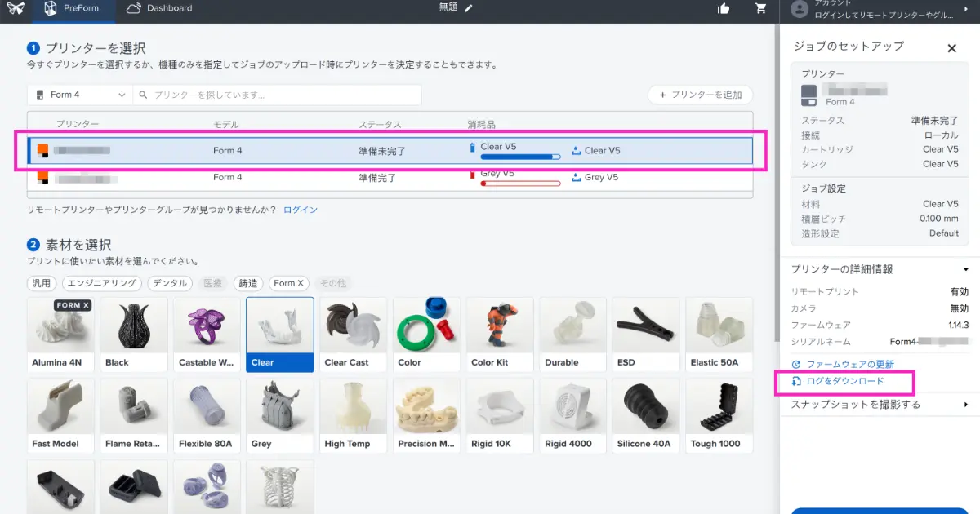Image resolution: width=980 pixels, height=514 pixels.
Task: Select the エンジニアリング material filter
Action: pos(102,283)
